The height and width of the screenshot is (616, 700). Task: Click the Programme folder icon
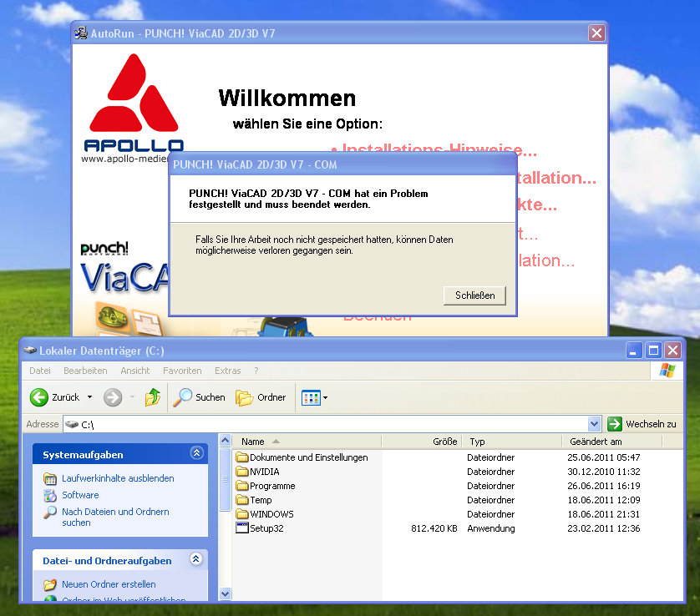coord(242,486)
